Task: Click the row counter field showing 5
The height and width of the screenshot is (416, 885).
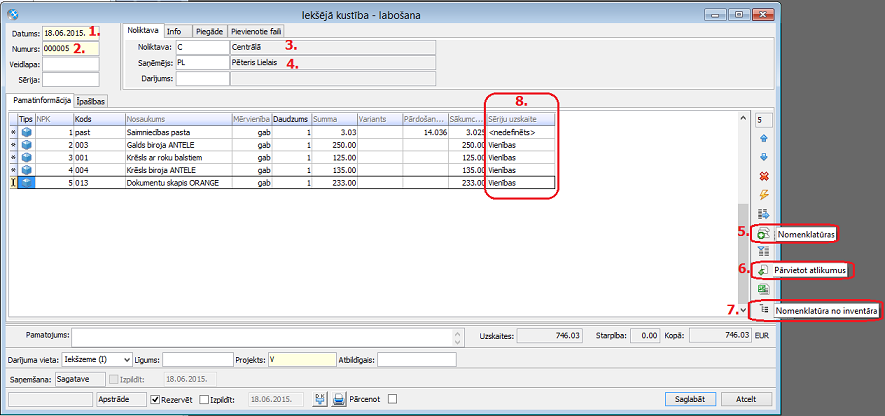Action: (x=764, y=120)
